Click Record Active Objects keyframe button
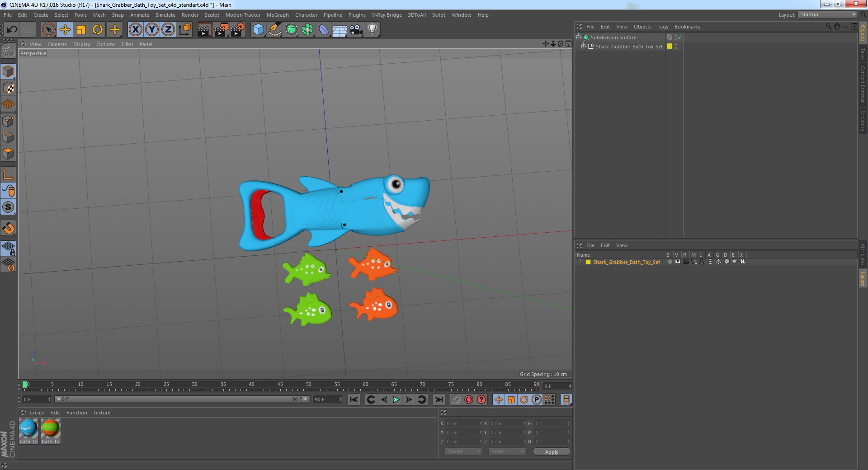This screenshot has width=868, height=470. point(456,399)
